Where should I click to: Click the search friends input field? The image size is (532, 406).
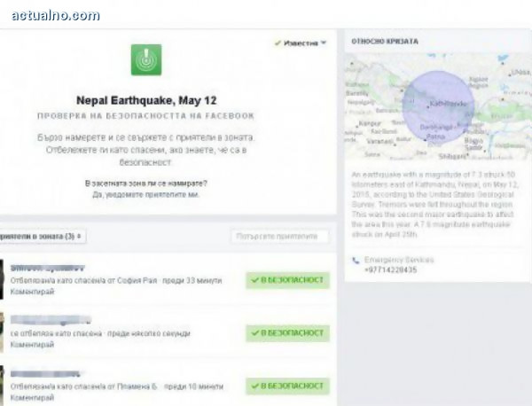280,237
